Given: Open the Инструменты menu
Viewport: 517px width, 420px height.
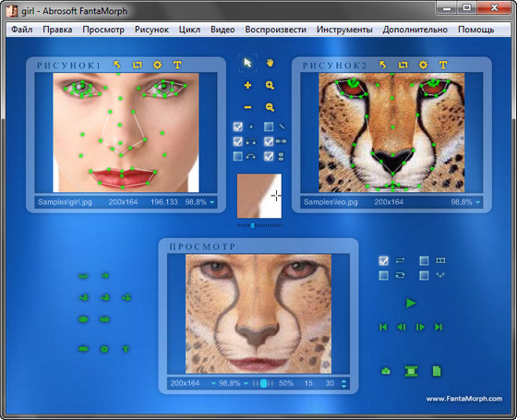Looking at the screenshot, I should point(344,30).
